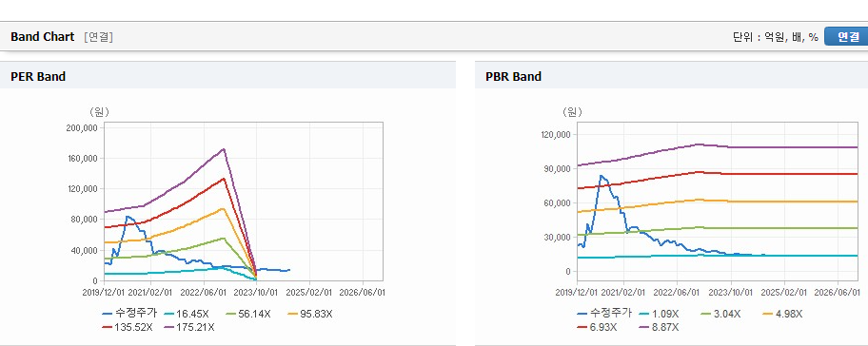Toggle 1.09X legend series in PBR chart
Image resolution: width=868 pixels, height=346 pixels.
point(658,314)
